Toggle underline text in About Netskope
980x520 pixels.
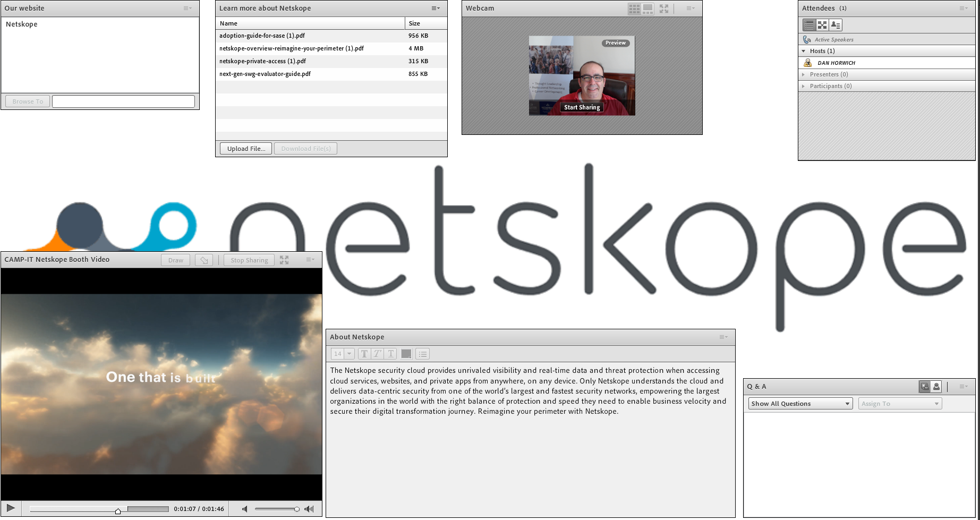390,354
